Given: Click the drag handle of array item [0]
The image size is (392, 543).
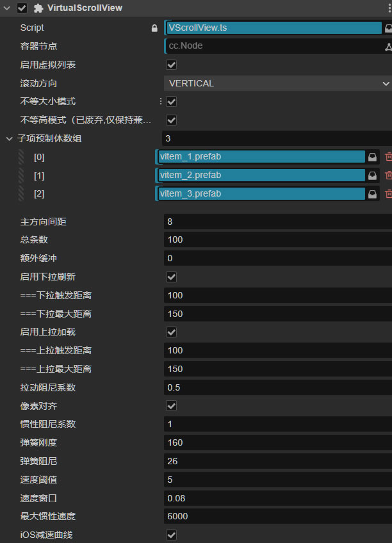Looking at the screenshot, I should pyautogui.click(x=21, y=158).
